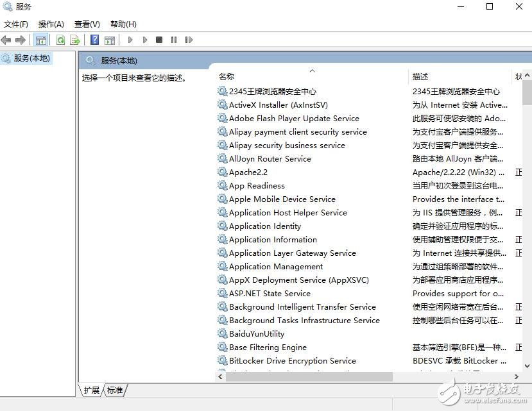Toggle the show/hide console tree icon
This screenshot has height=411, width=532.
pos(41,40)
